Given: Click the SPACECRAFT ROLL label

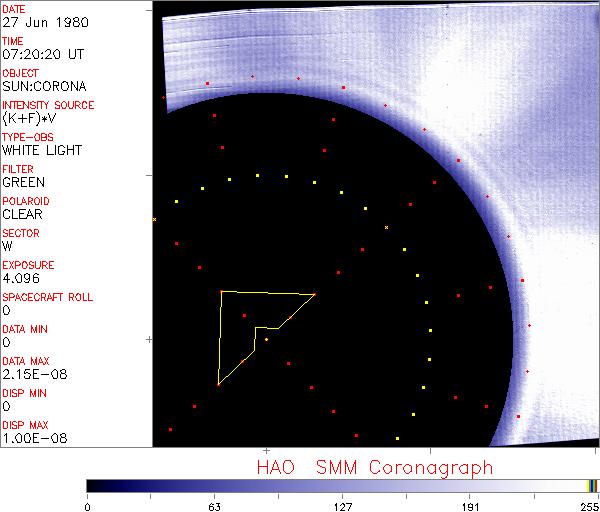Looking at the screenshot, I should (48, 297).
